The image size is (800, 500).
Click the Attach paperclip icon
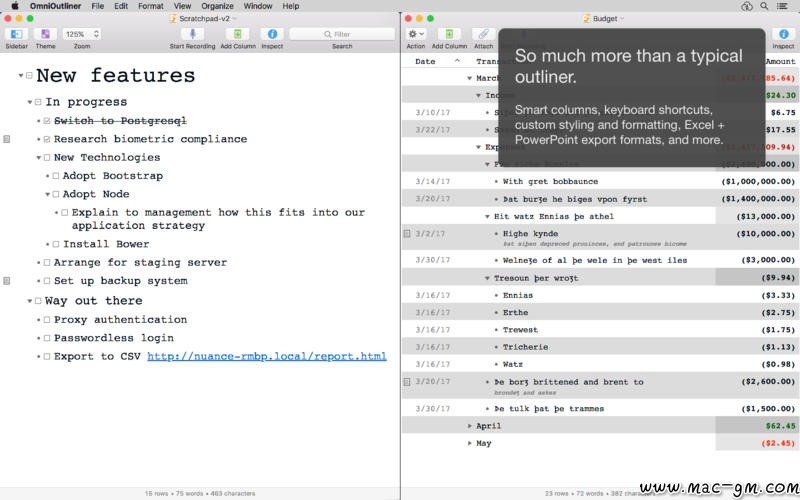[484, 34]
